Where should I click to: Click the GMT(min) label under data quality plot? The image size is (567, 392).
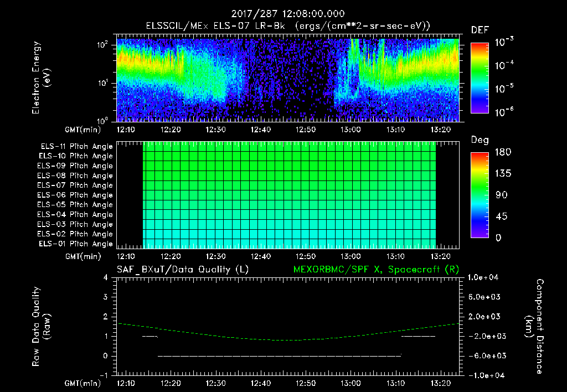83,383
